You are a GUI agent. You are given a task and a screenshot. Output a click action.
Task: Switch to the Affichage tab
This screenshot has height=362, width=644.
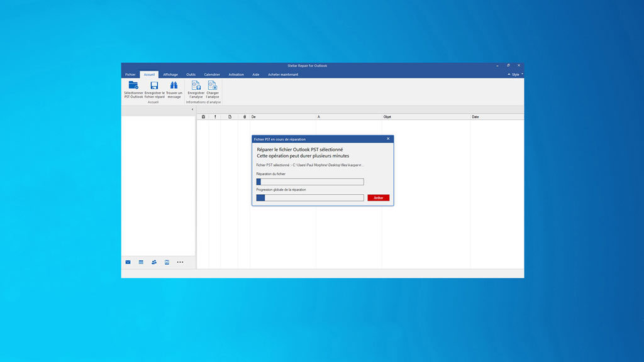tap(170, 74)
